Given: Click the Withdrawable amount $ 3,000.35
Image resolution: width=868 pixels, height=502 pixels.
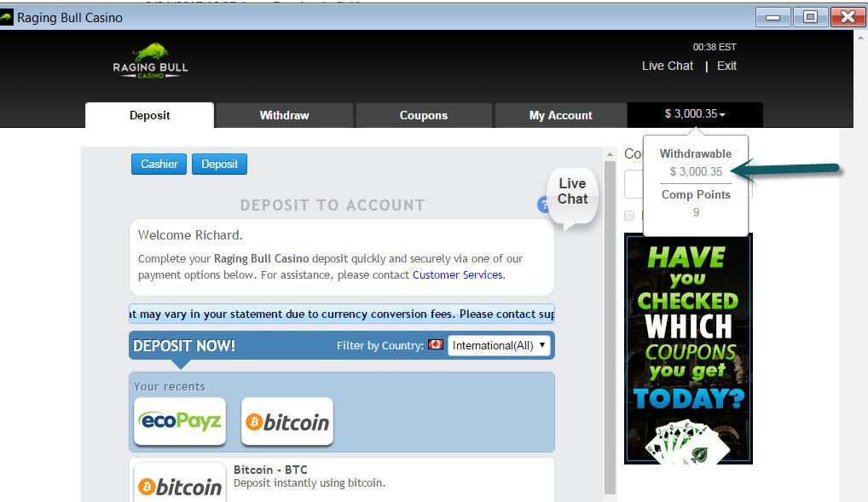Looking at the screenshot, I should point(696,171).
